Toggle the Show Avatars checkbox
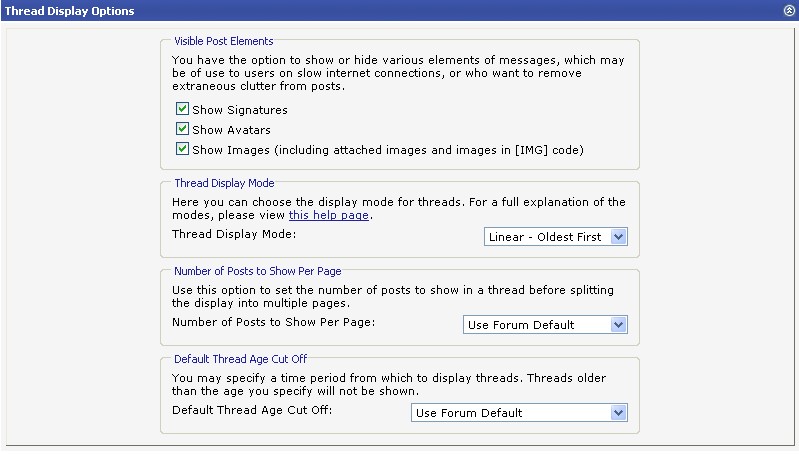This screenshot has width=799, height=455. pyautogui.click(x=182, y=128)
